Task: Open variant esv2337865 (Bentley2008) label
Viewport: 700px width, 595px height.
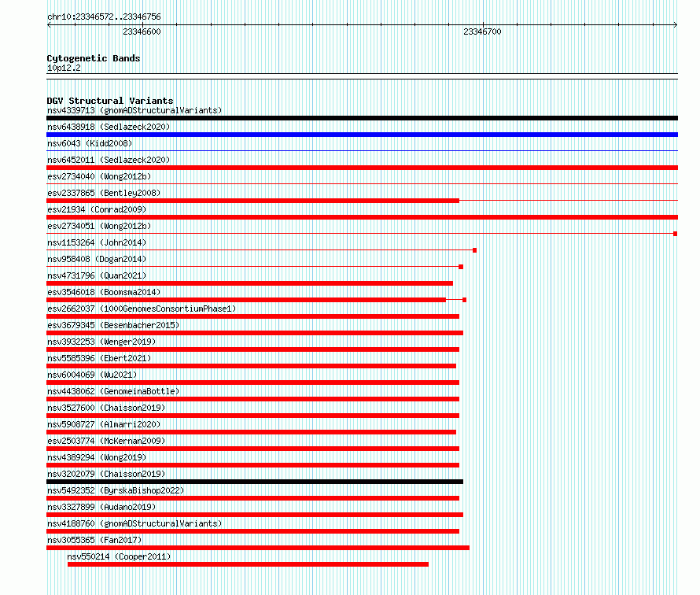Action: click(104, 193)
